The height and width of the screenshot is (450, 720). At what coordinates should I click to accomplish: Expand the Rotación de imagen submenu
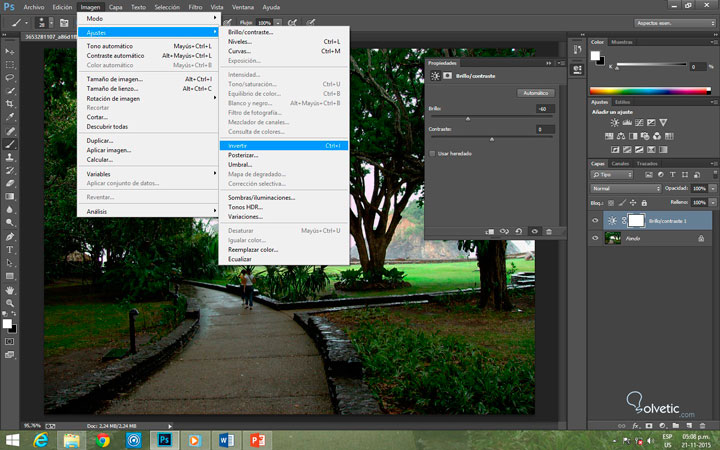pos(147,98)
